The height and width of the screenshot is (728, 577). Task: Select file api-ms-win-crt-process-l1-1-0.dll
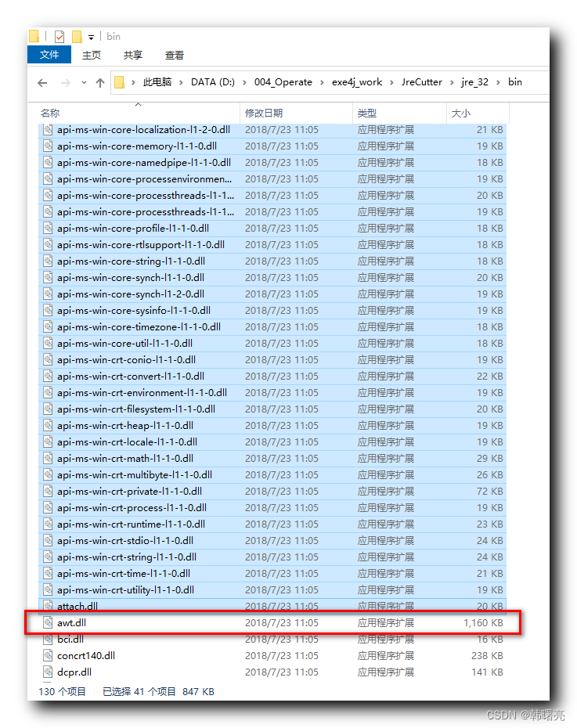coord(272,508)
